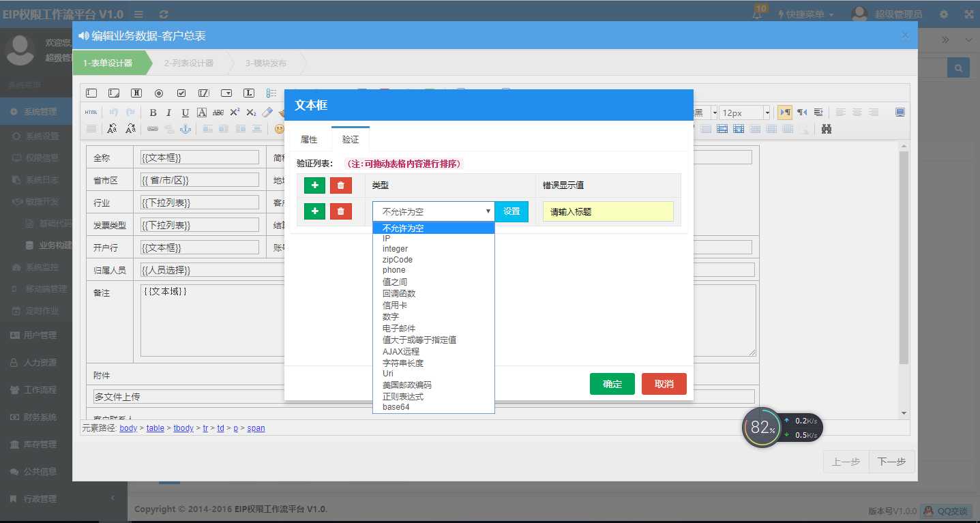This screenshot has width=980, height=523.
Task: Toggle the left-to-right paragraph direction
Action: 786,112
